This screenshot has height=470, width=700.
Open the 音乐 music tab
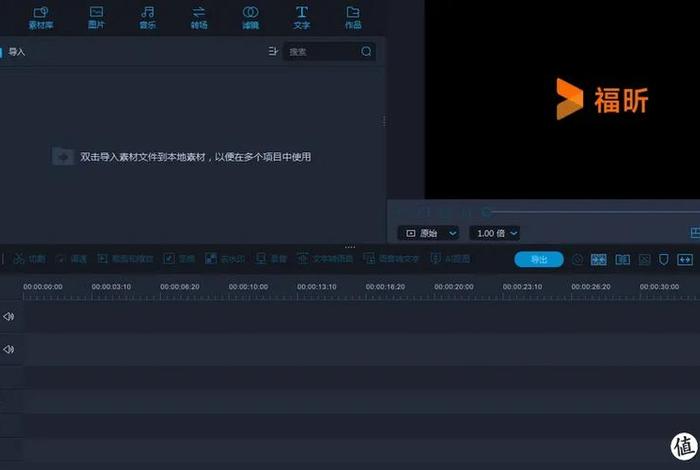(147, 18)
